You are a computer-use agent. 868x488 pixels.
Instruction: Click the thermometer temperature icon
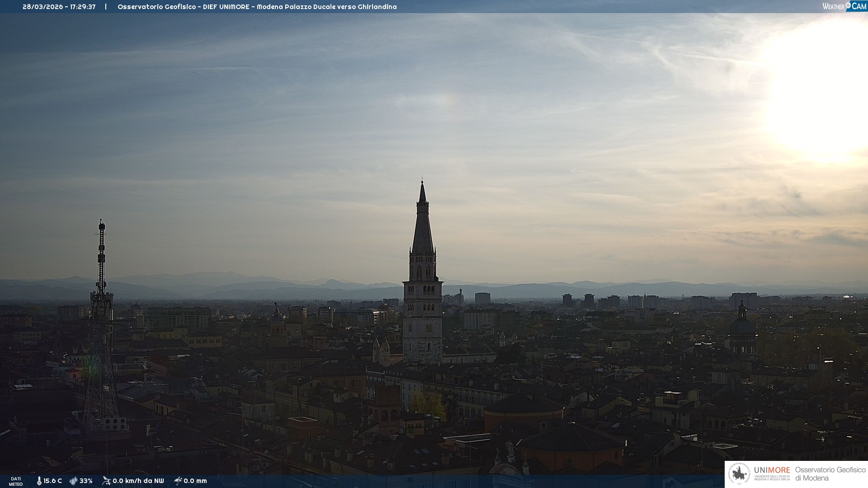coord(39,481)
